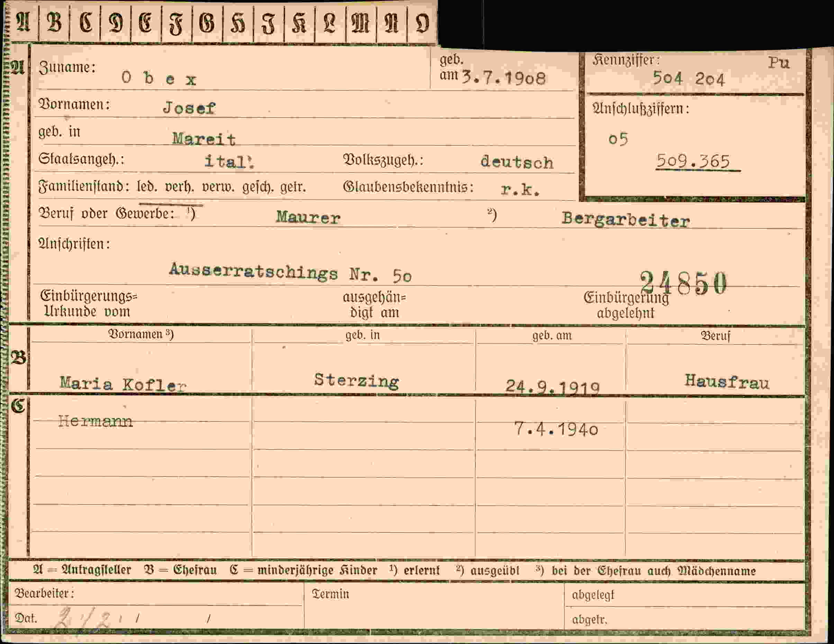Click the legend entry "B = Ehefrau"

click(180, 570)
